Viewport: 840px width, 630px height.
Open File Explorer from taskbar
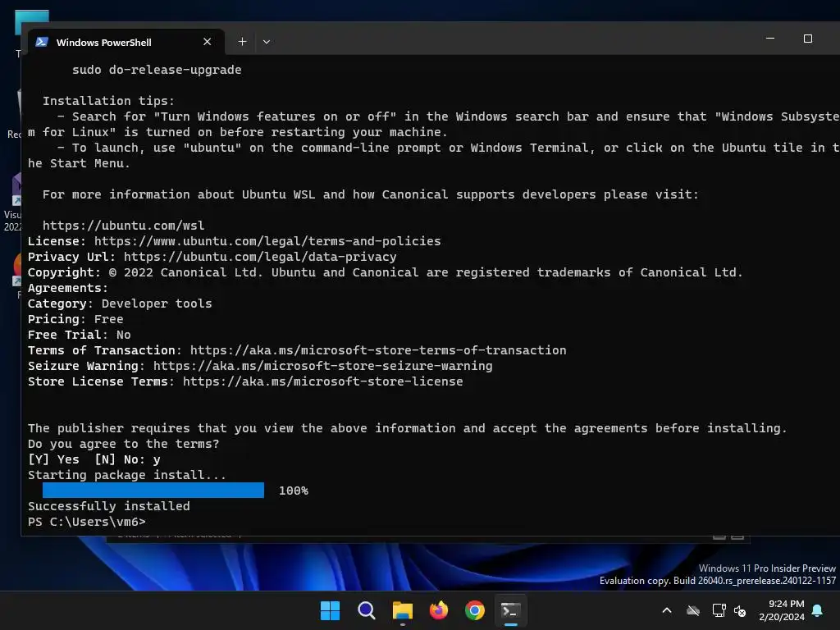(x=402, y=610)
